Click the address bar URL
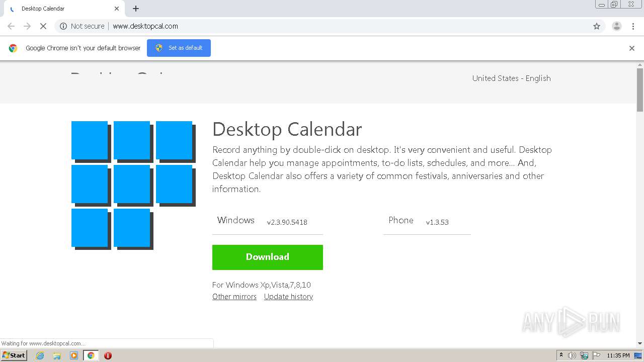The height and width of the screenshot is (362, 644). pos(145,26)
